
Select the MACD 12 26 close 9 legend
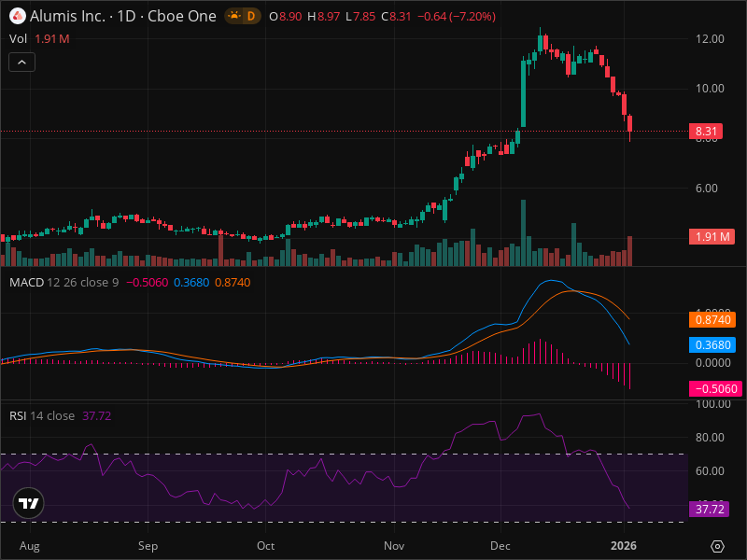point(63,283)
